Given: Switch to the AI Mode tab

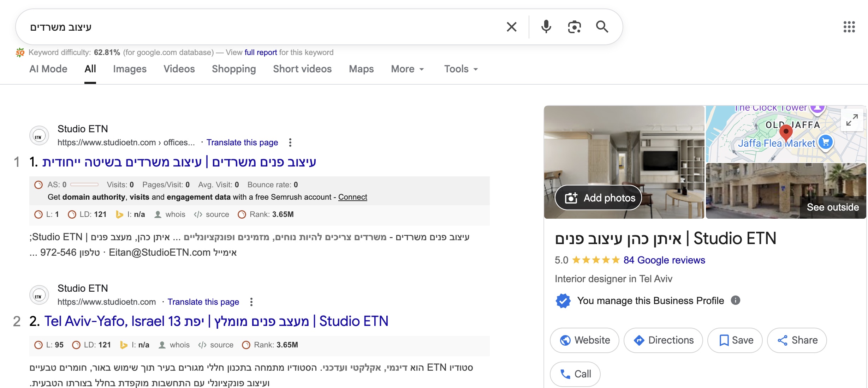Looking at the screenshot, I should [x=48, y=69].
